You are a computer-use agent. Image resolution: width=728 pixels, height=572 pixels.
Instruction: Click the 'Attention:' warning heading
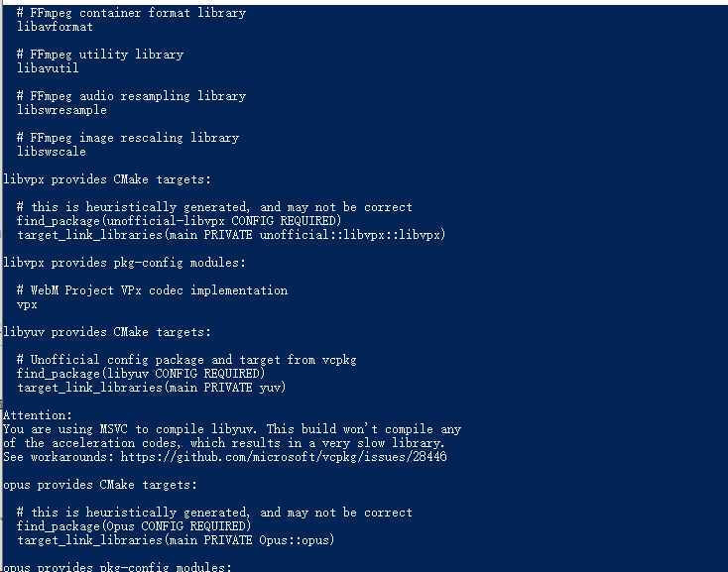38,415
